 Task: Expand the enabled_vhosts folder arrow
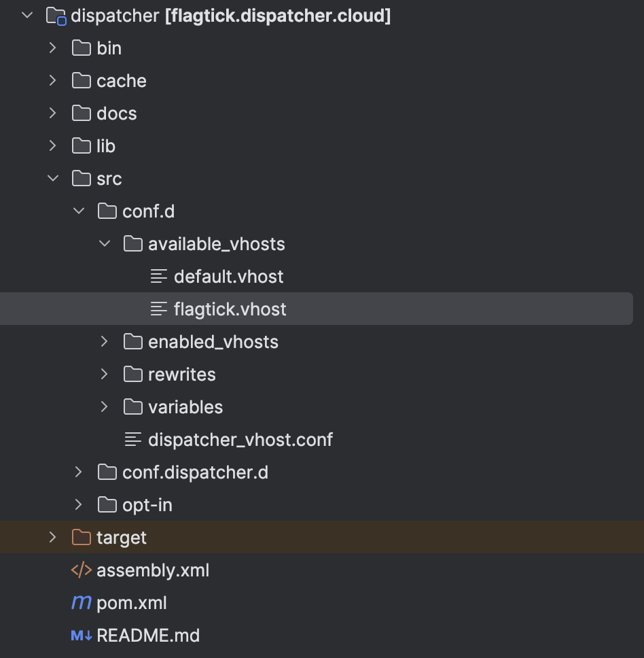point(105,342)
